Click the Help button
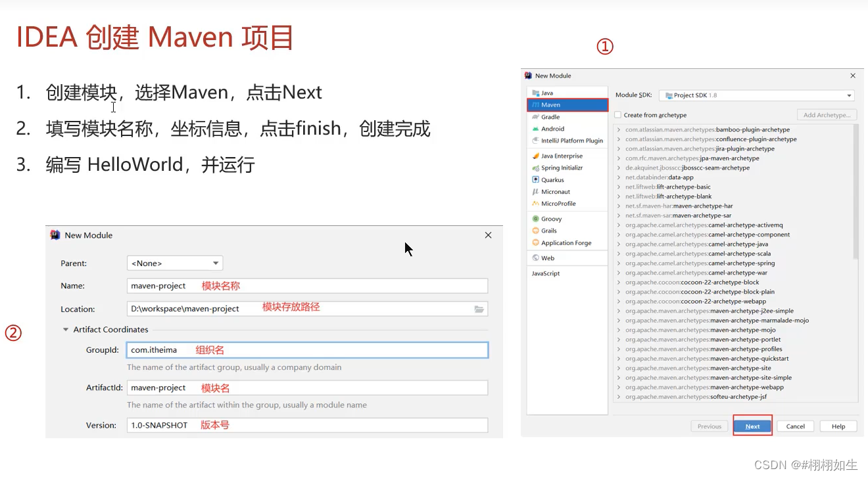 [x=838, y=426]
